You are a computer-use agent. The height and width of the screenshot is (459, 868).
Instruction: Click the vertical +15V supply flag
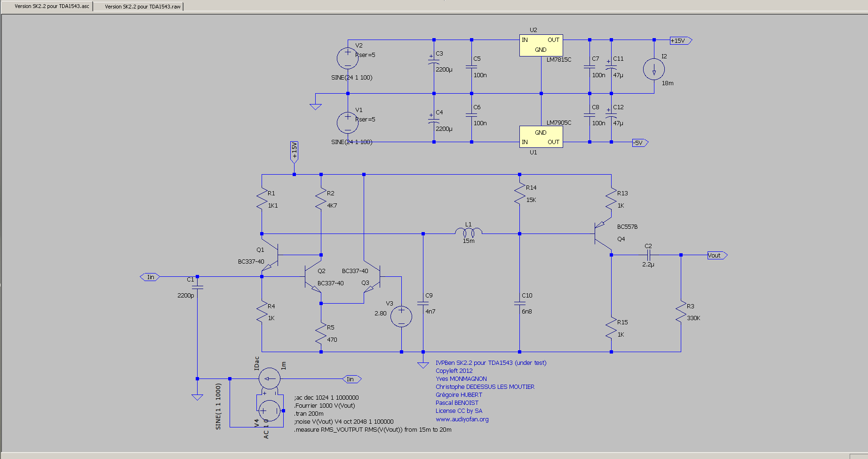[x=294, y=152]
